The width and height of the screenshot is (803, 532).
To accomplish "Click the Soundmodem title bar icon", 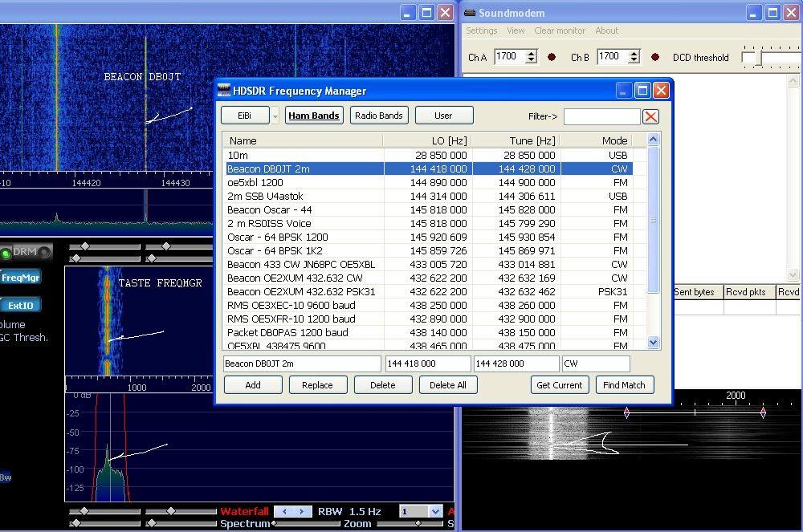I will pos(470,13).
